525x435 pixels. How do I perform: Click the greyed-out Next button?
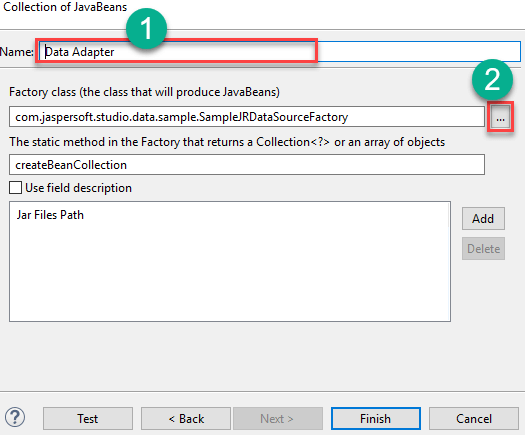(x=278, y=419)
